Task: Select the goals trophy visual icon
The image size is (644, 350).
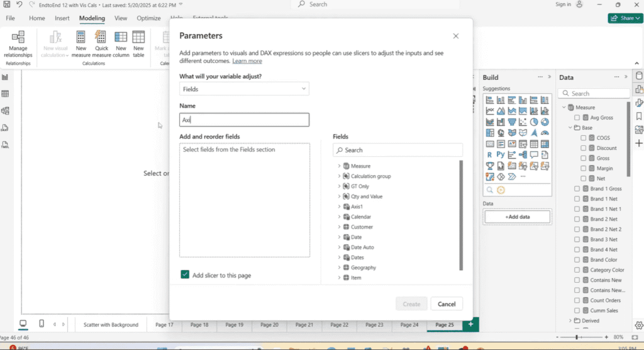Action: [490, 166]
